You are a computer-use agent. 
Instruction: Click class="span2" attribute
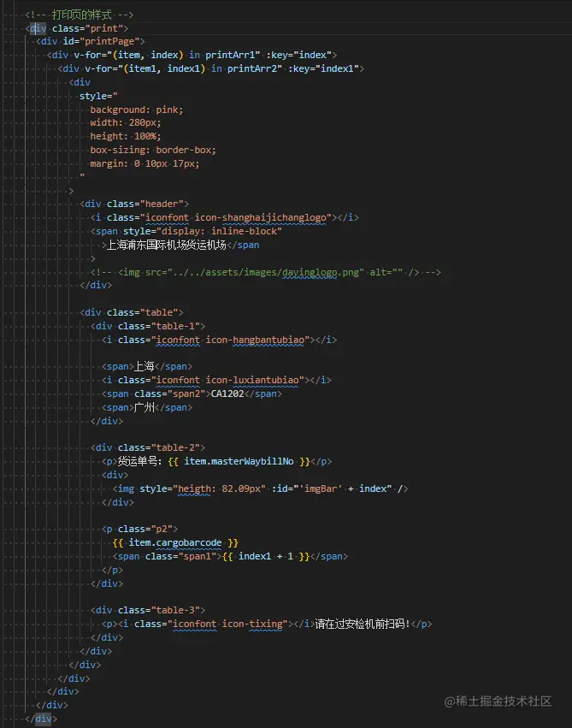click(170, 394)
